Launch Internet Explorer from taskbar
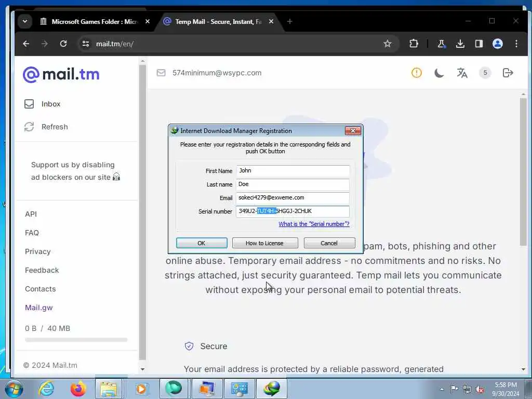Screen dimensions: 532x399 click(46, 389)
